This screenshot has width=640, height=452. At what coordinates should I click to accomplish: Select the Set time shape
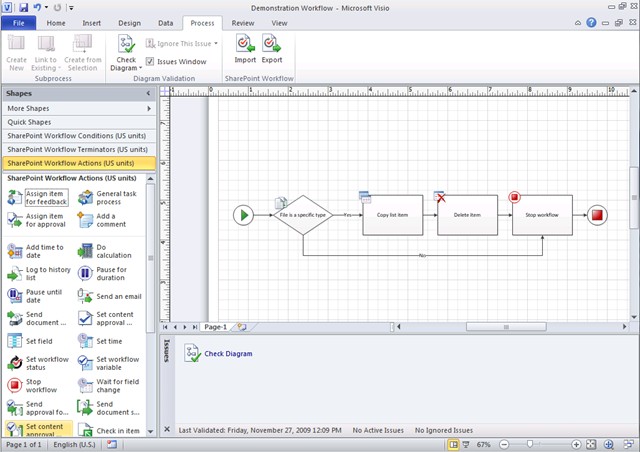[100, 341]
